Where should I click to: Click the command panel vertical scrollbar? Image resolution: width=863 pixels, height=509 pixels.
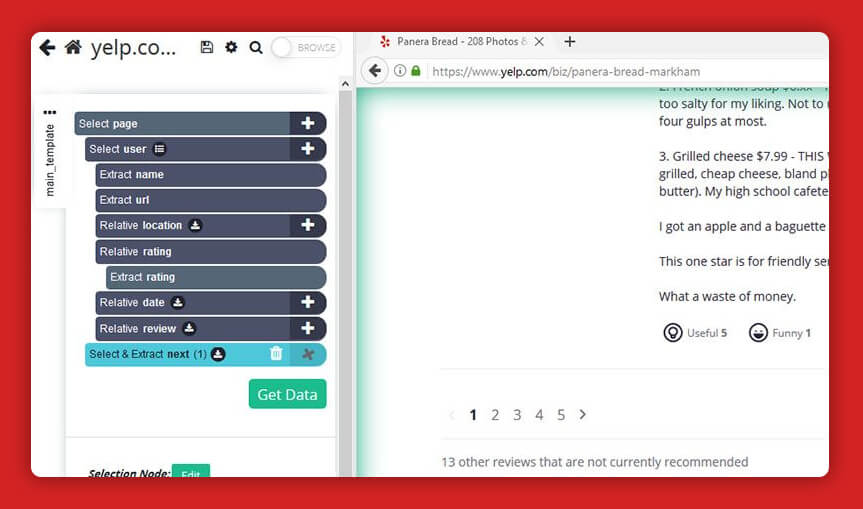click(345, 283)
